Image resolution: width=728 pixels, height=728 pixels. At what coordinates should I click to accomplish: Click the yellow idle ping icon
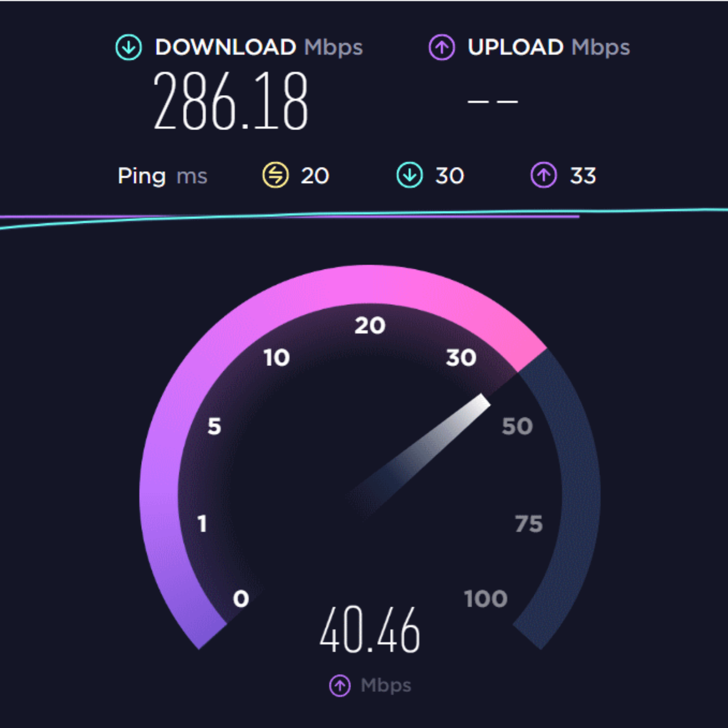click(x=276, y=175)
